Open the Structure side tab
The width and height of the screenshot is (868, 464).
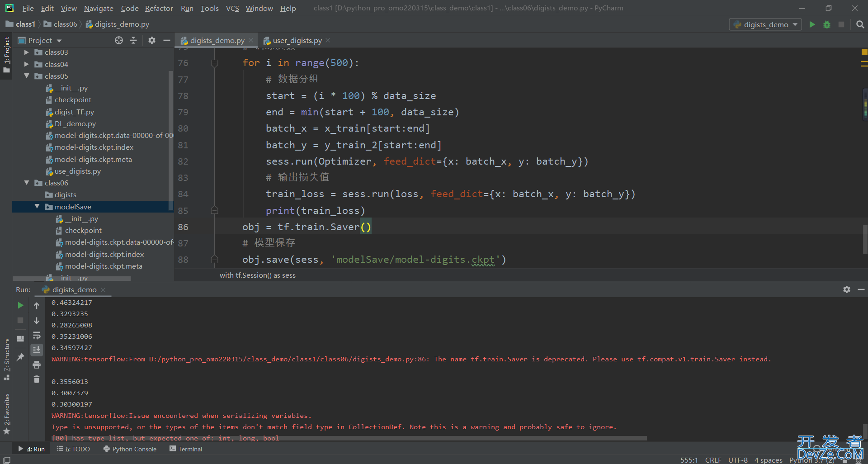(6, 359)
